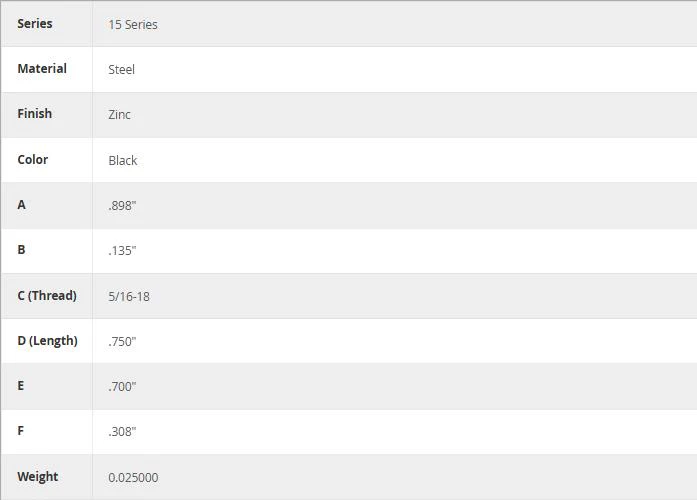Select the 5/16-18 thread value
The height and width of the screenshot is (500, 697).
point(129,296)
